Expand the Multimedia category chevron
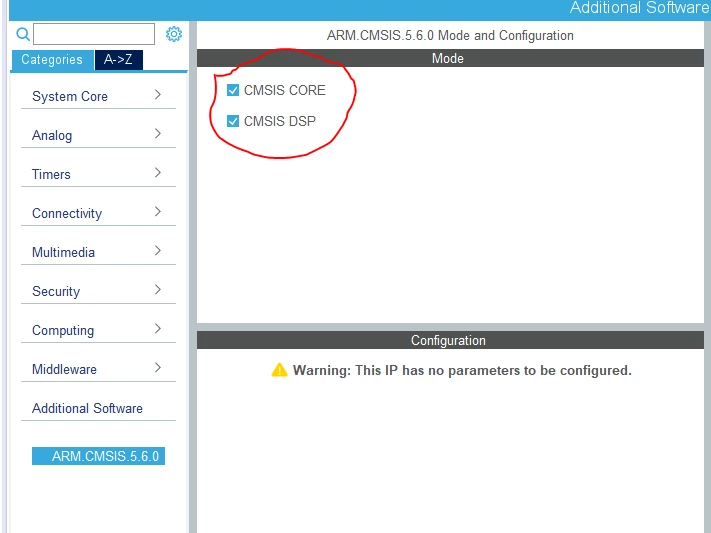 tap(158, 251)
